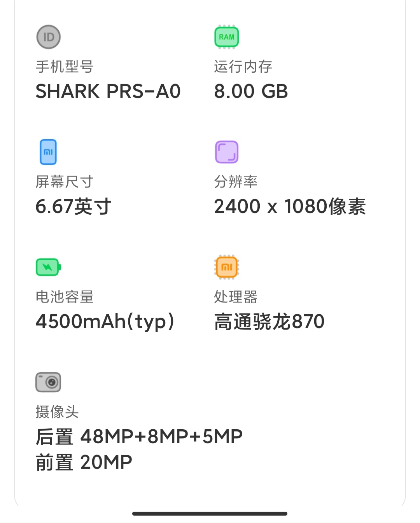Tap the 手机型号 label

65,66
